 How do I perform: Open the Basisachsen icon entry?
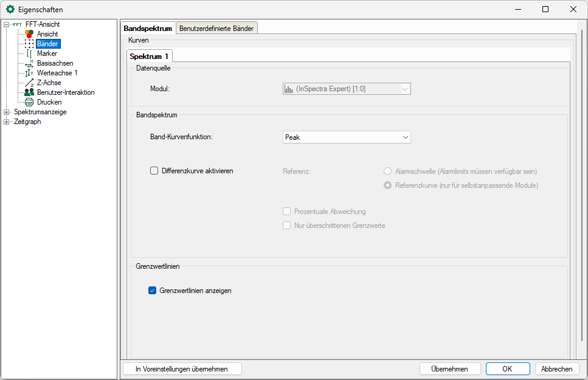[29, 63]
